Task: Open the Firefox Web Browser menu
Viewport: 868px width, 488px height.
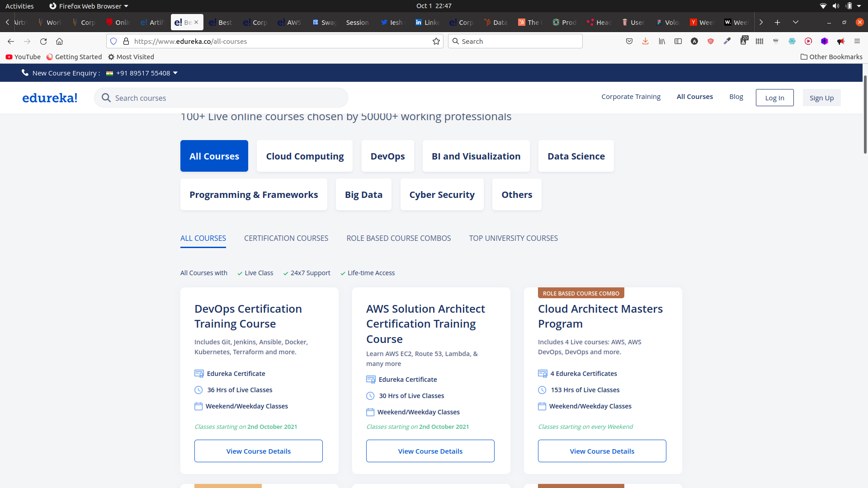Action: [88, 6]
